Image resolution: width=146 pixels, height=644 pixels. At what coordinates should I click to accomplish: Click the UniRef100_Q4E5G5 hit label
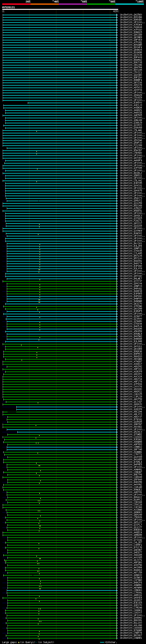click(131, 116)
